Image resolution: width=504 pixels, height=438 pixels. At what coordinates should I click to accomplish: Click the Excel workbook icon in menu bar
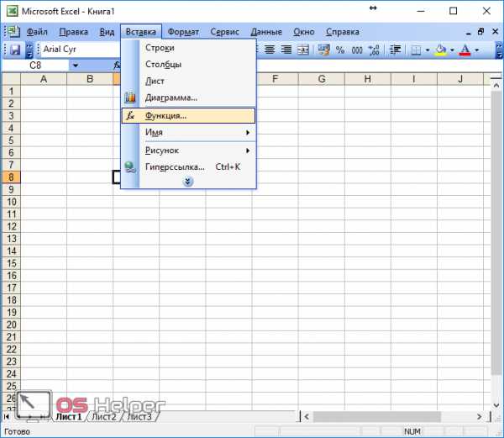click(x=13, y=31)
